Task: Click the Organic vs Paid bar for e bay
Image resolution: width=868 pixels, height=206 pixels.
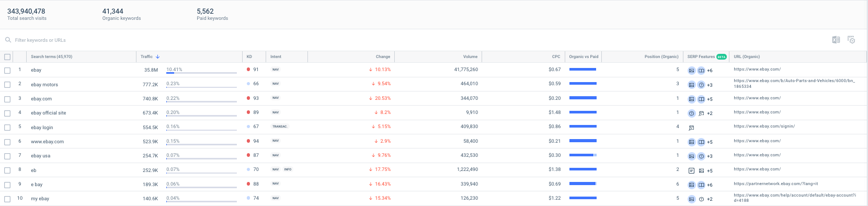Action: tap(583, 184)
